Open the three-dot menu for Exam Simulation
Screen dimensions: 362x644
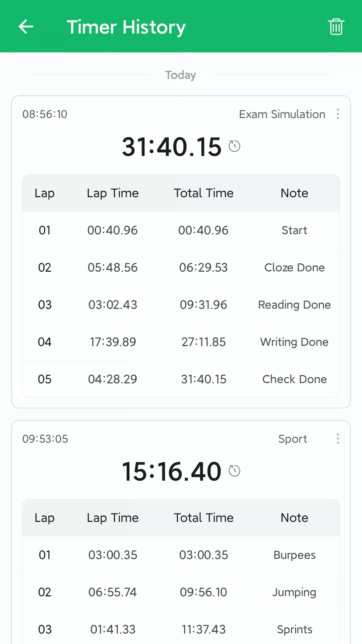coord(338,114)
